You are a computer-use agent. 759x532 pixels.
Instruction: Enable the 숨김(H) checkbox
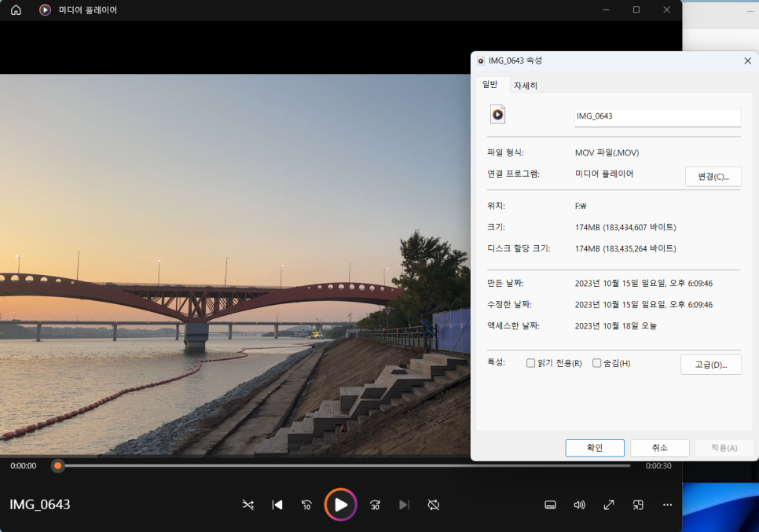pos(597,363)
